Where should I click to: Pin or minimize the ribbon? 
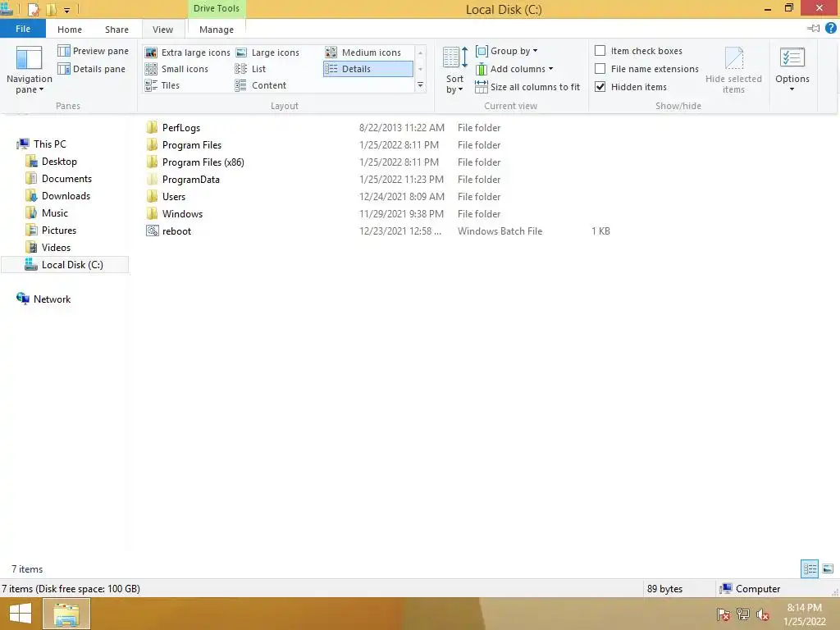(x=814, y=28)
